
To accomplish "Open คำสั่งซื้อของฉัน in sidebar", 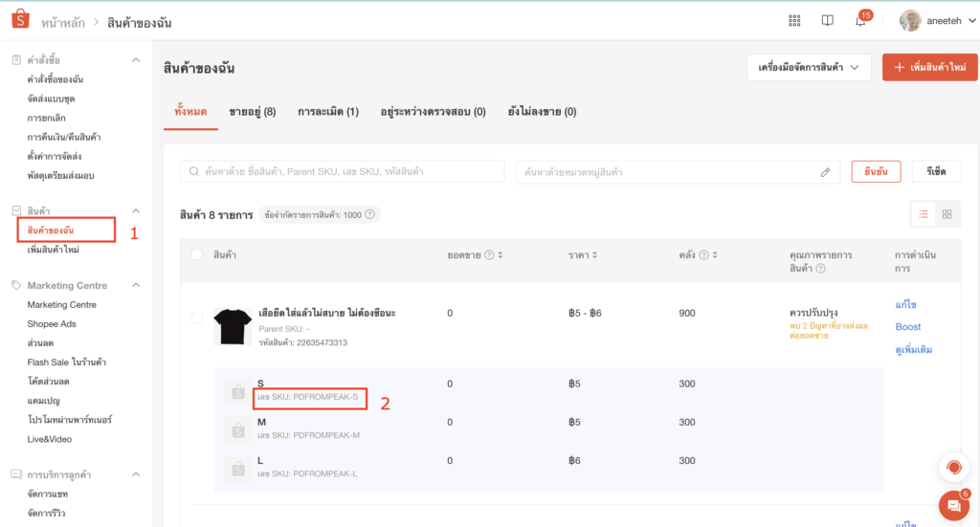I will 55,79.
